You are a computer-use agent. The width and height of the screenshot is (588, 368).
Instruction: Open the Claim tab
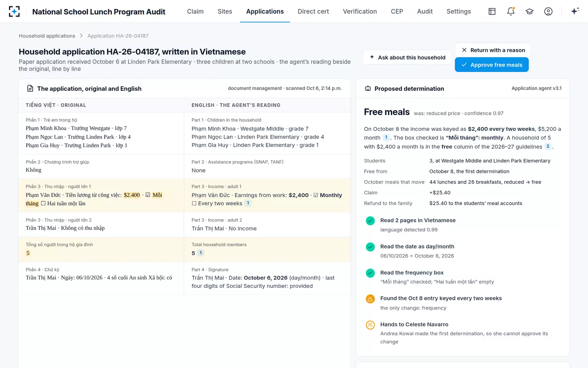195,11
